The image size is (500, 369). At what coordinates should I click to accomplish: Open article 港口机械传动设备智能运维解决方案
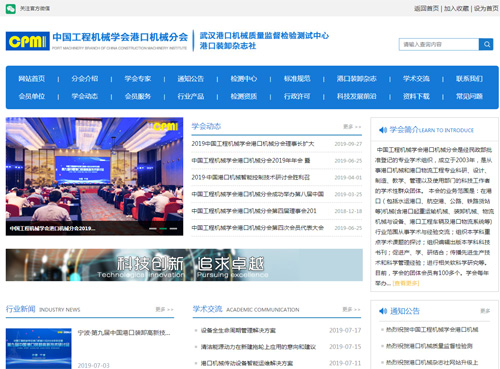pyautogui.click(x=247, y=363)
